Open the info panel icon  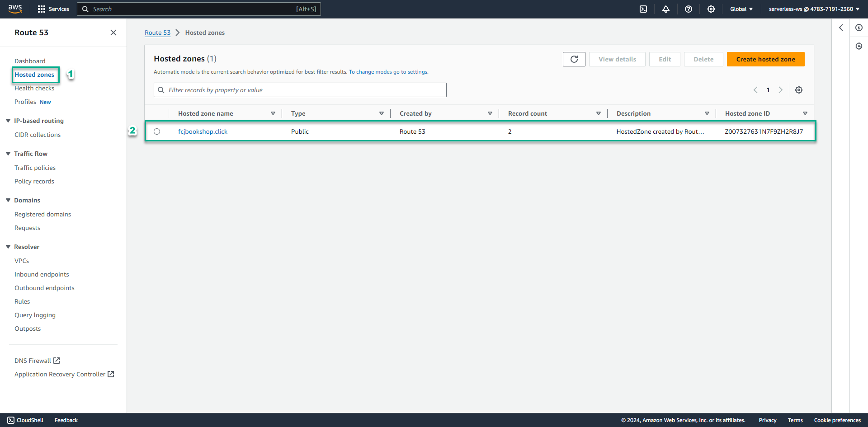point(859,28)
